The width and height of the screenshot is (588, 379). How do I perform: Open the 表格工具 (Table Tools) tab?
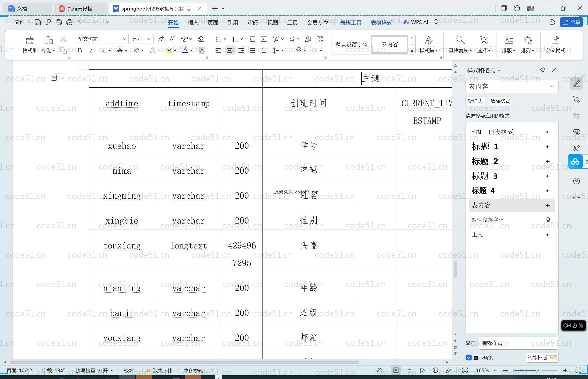tap(351, 22)
